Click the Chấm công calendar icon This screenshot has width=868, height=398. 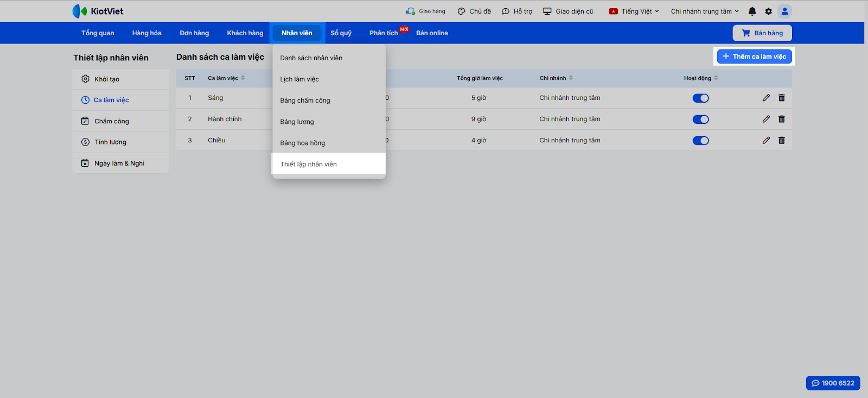tap(85, 121)
